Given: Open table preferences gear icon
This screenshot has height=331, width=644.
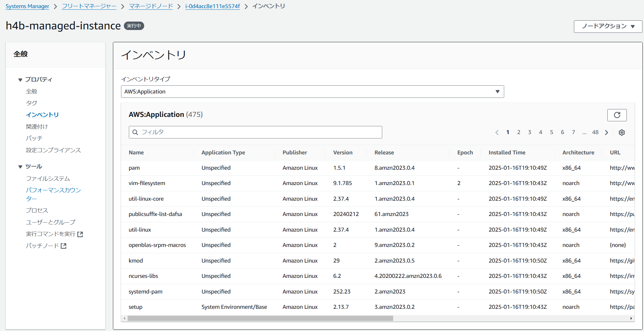Looking at the screenshot, I should pos(622,133).
